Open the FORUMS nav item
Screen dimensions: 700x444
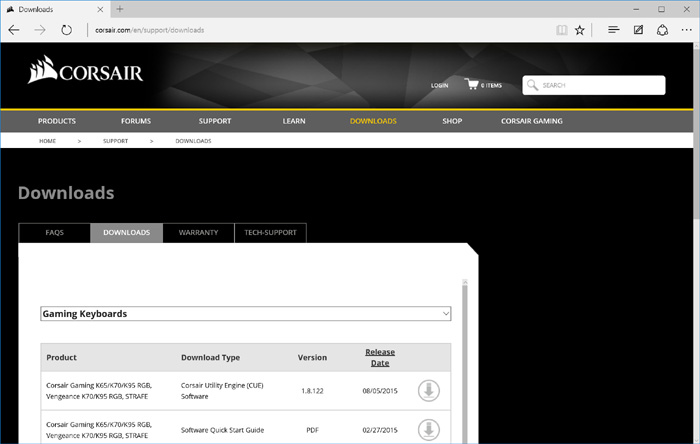point(136,121)
